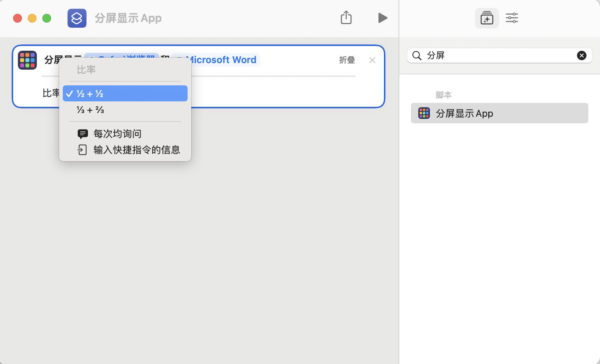The image size is (600, 364).
Task: Click the colorful grid icon on the action
Action: (27, 60)
